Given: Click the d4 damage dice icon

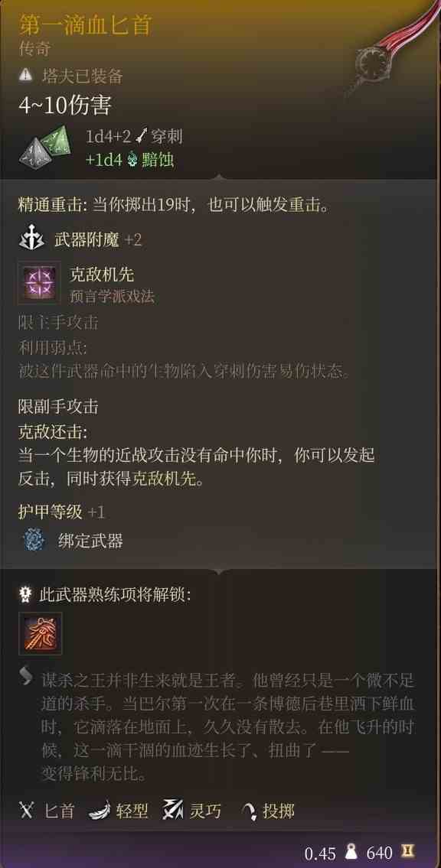Looking at the screenshot, I should tap(45, 145).
